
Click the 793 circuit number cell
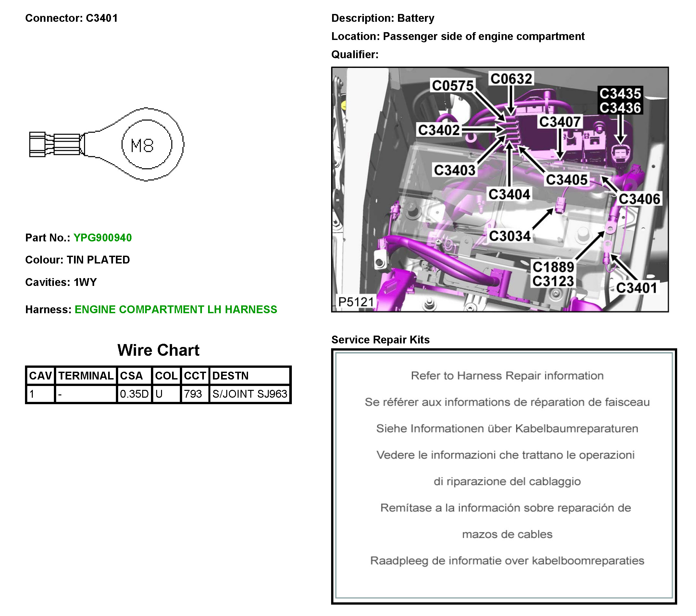tap(193, 394)
